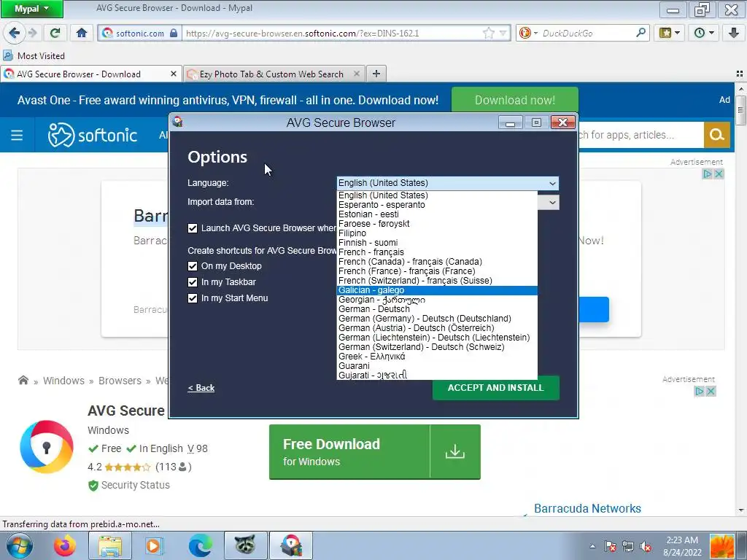Image resolution: width=747 pixels, height=560 pixels.
Task: Reload the page with the refresh icon
Action: [55, 33]
